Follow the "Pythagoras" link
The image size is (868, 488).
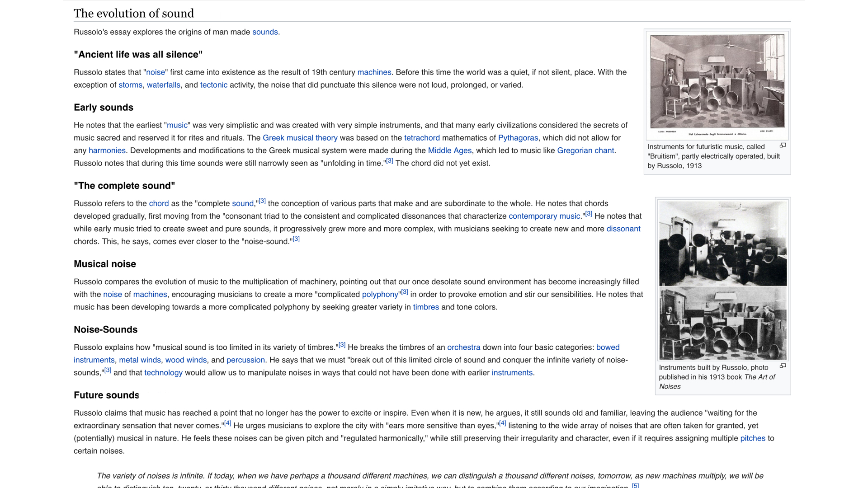[518, 138]
